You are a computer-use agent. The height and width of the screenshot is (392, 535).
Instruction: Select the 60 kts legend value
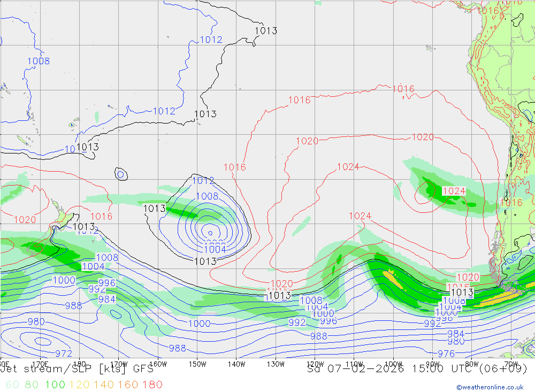13,385
